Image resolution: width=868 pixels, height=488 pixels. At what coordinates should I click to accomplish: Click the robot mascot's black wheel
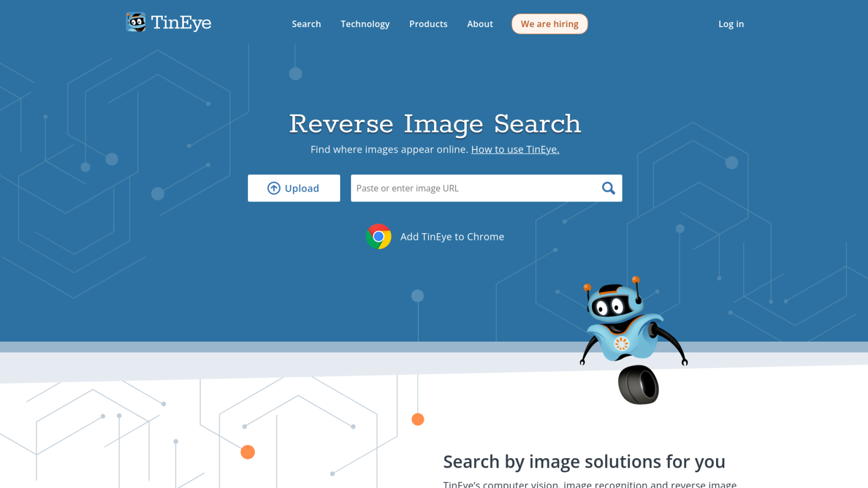coord(638,385)
